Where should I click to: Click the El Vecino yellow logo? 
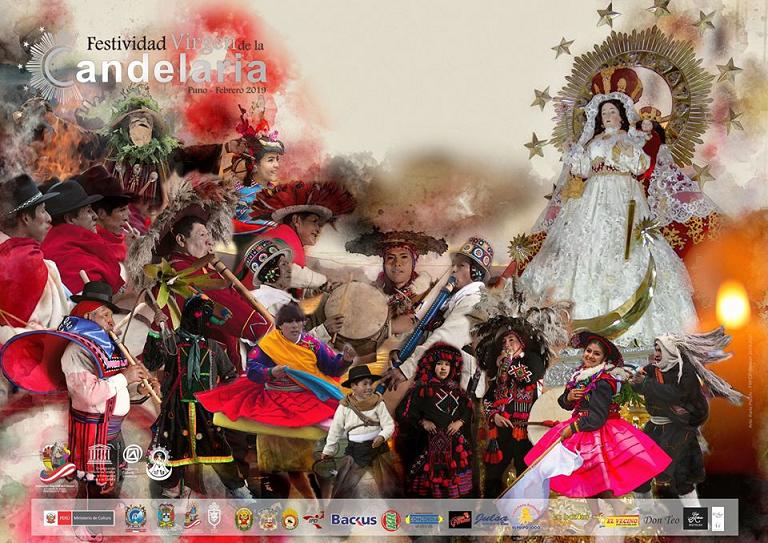pyautogui.click(x=618, y=519)
